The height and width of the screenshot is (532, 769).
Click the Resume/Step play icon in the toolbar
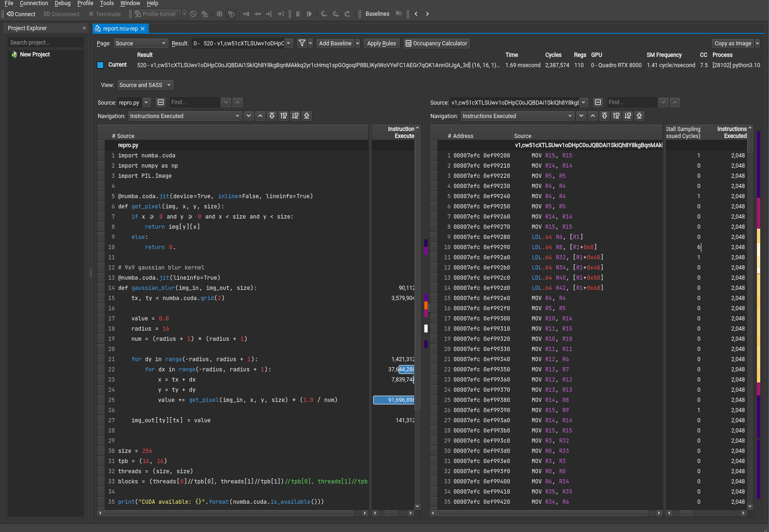[x=309, y=14]
